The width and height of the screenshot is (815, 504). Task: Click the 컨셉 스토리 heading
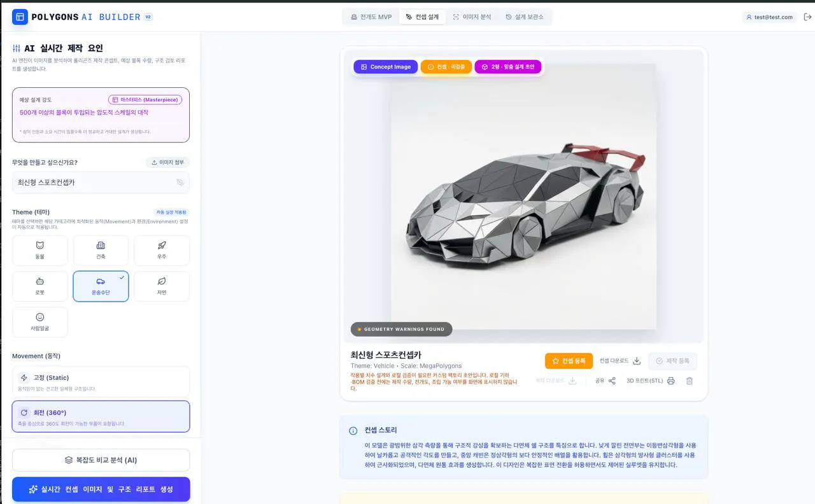click(381, 430)
